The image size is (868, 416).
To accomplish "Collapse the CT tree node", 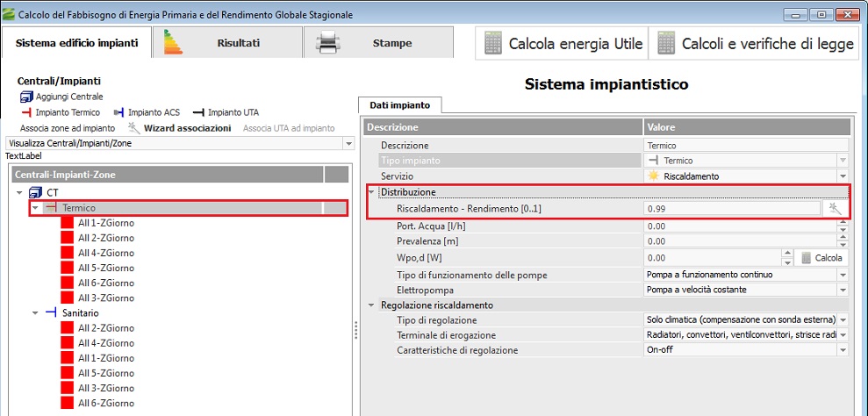I will coord(20,192).
